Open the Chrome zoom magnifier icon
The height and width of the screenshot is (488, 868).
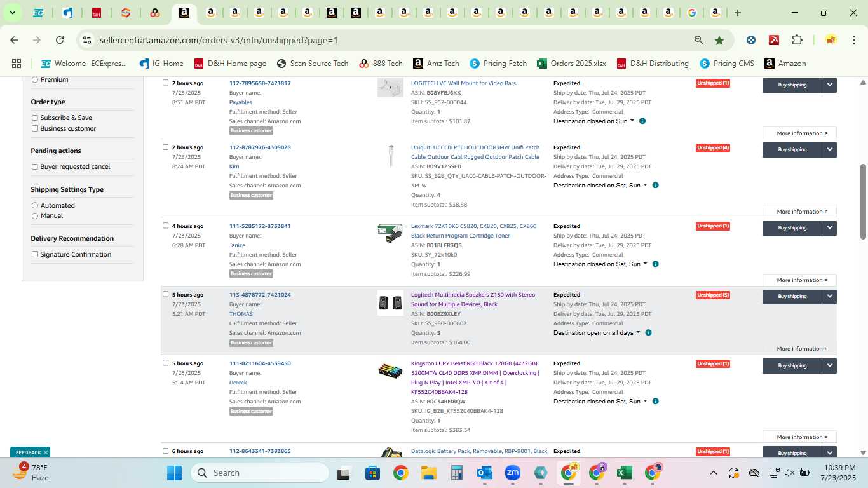click(x=699, y=40)
